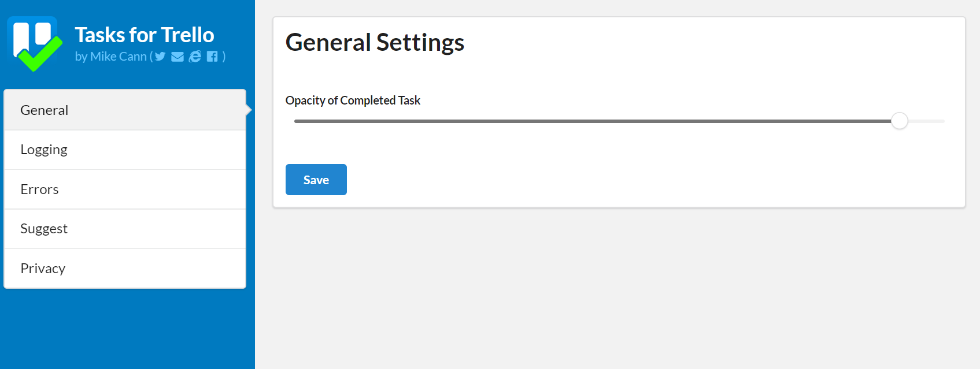
Task: Click the "Opacity of Completed Task" label
Action: click(x=353, y=100)
